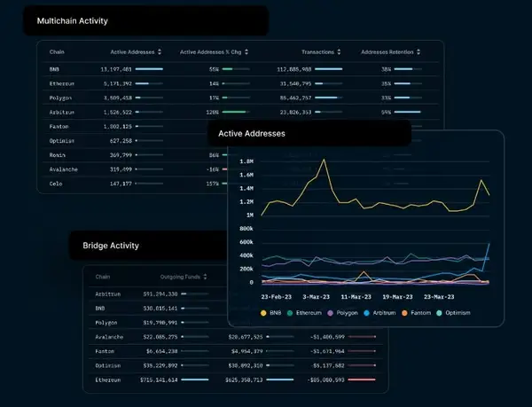Click the Multichain Activity panel title
The width and height of the screenshot is (532, 407).
73,21
